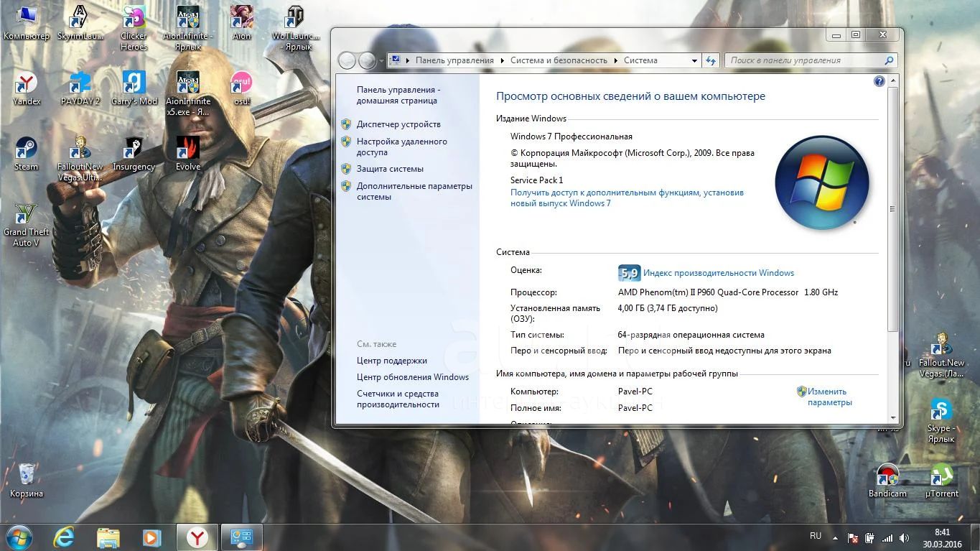Viewport: 980px width, 551px height.
Task: Select the Evolve desktop shortcut
Action: tap(188, 154)
